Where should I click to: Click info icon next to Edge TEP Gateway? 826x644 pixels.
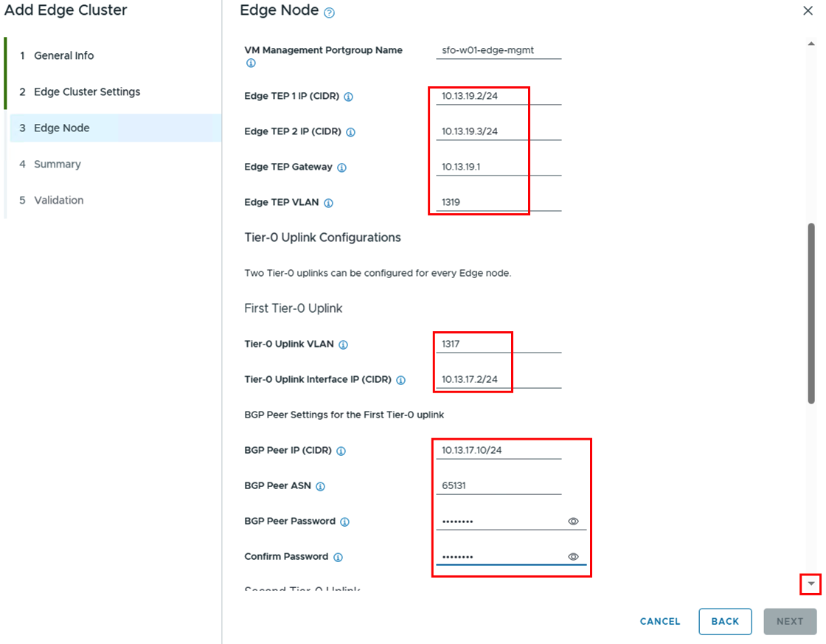pyautogui.click(x=341, y=167)
